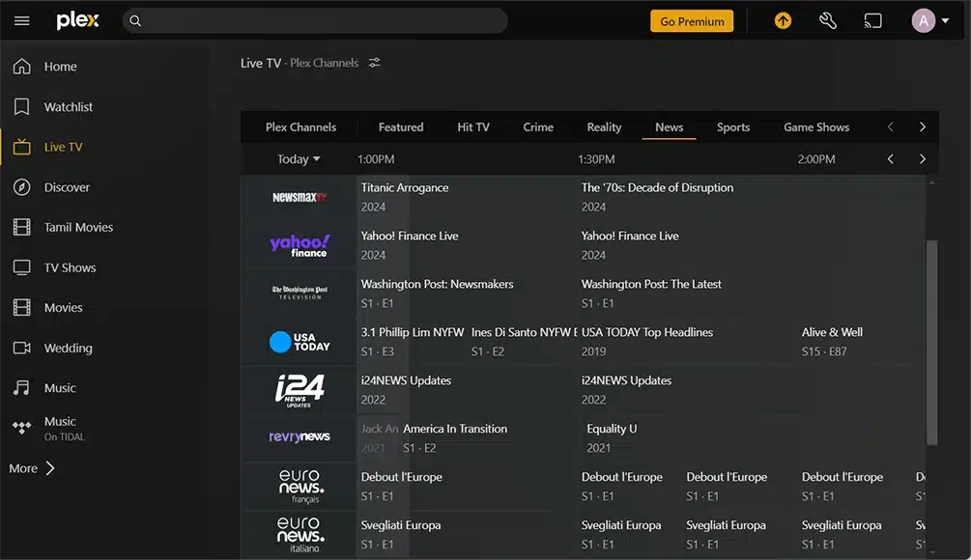Open the channel filter settings icon

tap(375, 63)
